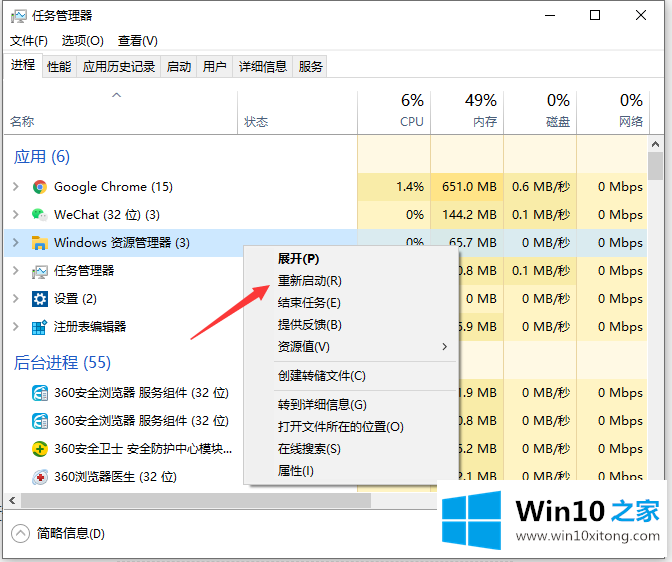
Task: Expand the 设置 (2) process group
Action: [x=16, y=299]
